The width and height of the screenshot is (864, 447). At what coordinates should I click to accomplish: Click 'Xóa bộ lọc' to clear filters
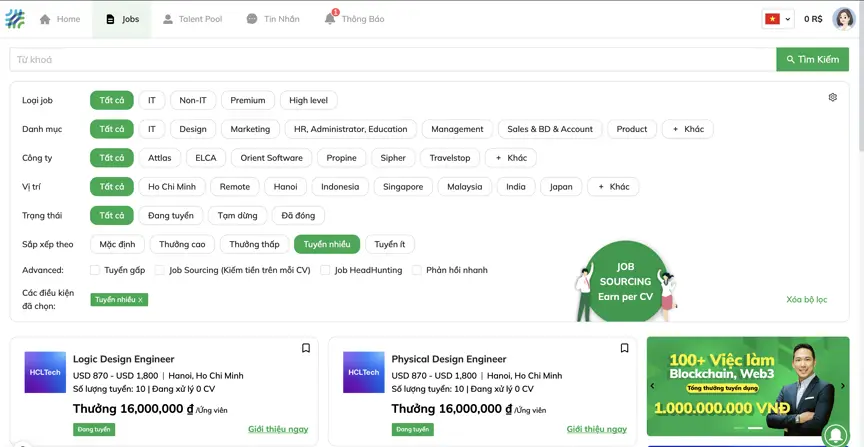tap(806, 300)
